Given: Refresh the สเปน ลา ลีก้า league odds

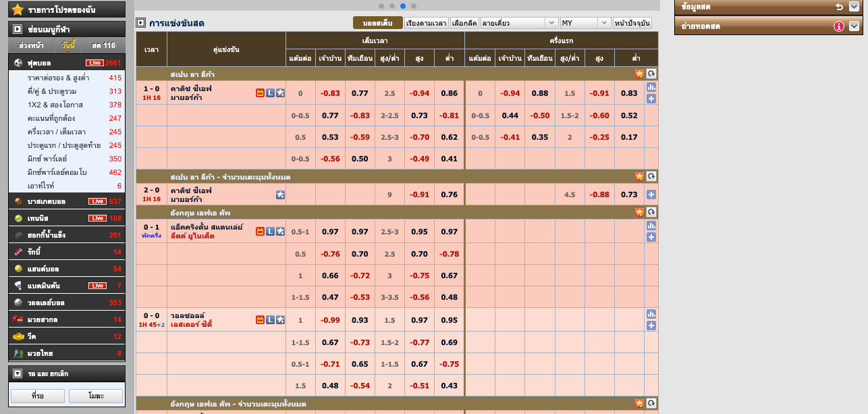Looking at the screenshot, I should [651, 74].
